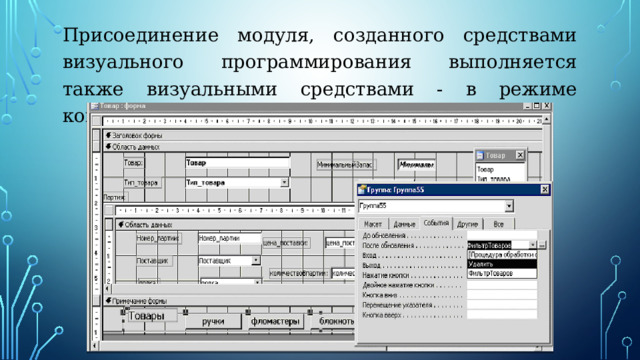Switch to the Другие tab
This screenshot has width=640, height=360.
pyautogui.click(x=467, y=224)
